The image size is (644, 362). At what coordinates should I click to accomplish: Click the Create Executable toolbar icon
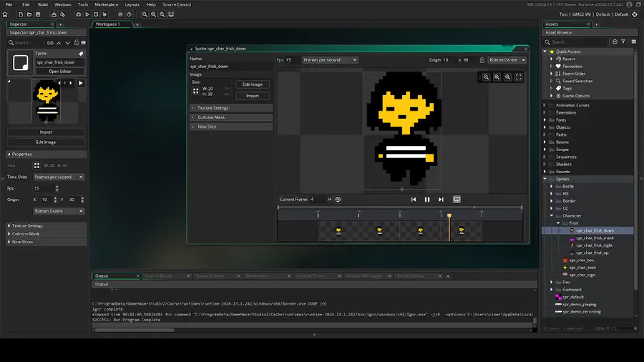click(x=54, y=14)
